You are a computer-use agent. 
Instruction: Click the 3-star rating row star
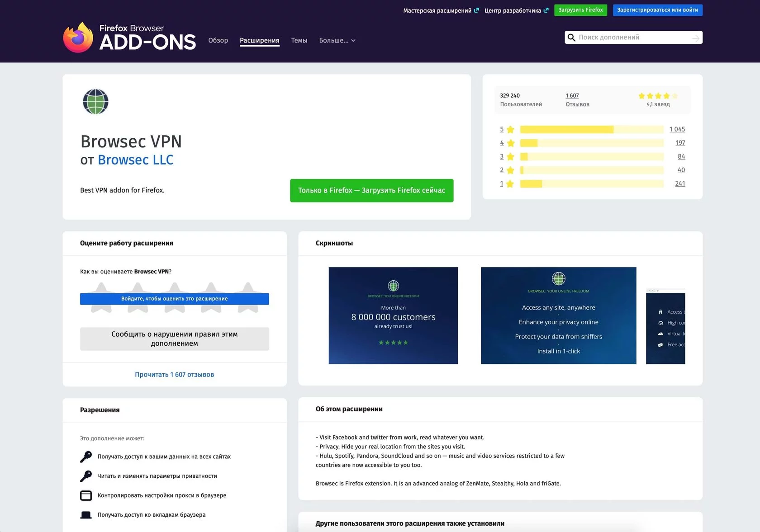(x=510, y=157)
